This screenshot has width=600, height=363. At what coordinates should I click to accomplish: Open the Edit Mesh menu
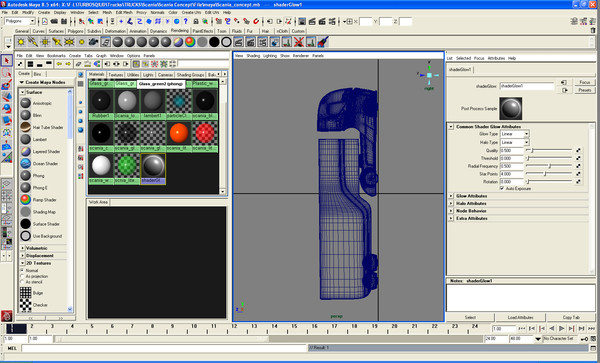(124, 12)
